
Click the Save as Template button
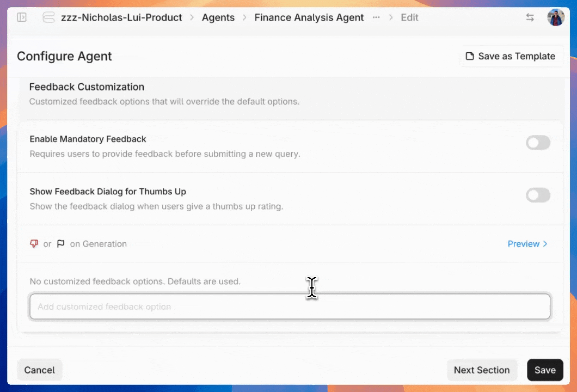[511, 56]
